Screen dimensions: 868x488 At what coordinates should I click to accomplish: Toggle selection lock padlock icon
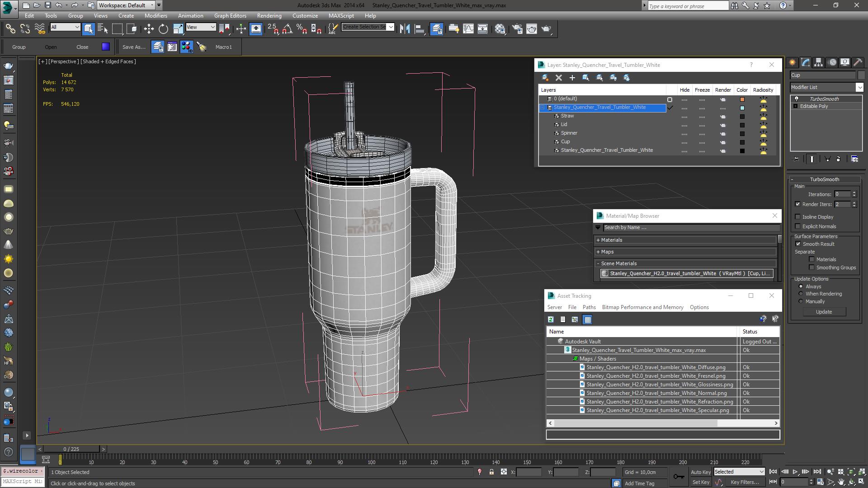click(491, 472)
